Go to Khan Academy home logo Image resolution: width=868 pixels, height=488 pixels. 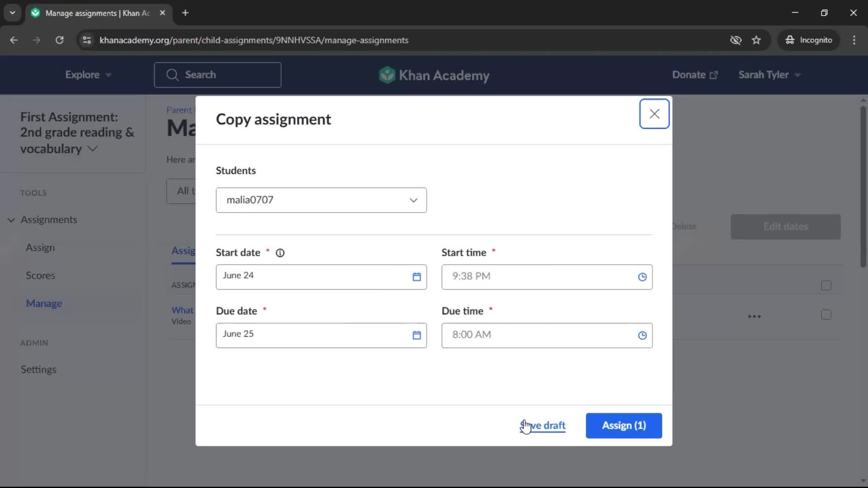coord(434,75)
